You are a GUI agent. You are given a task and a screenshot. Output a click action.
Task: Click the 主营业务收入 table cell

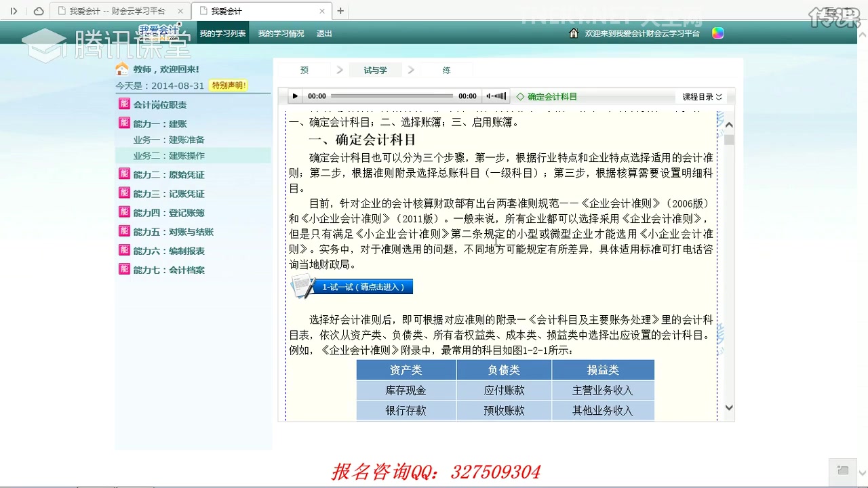click(603, 390)
